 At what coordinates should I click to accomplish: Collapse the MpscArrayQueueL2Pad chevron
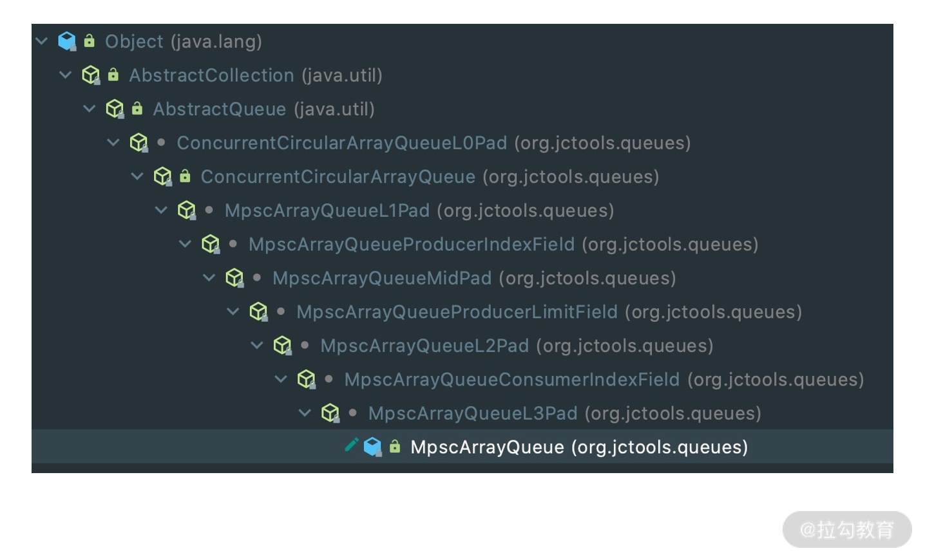pos(257,346)
